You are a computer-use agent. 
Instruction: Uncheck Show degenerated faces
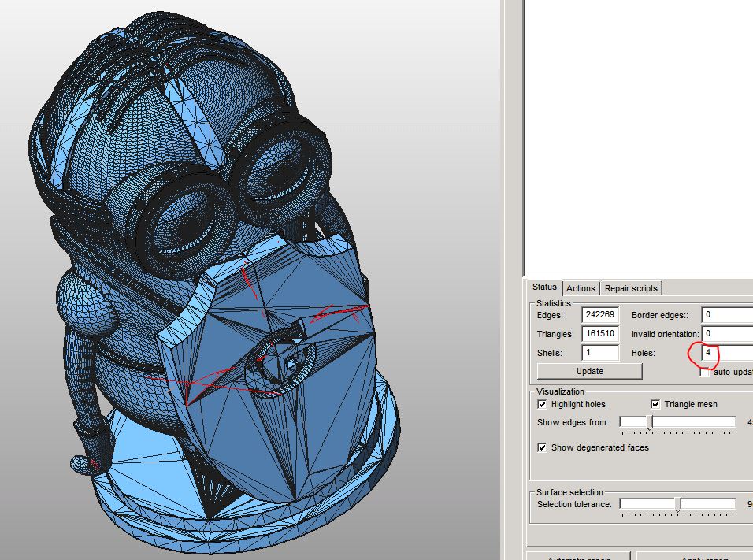coord(541,447)
